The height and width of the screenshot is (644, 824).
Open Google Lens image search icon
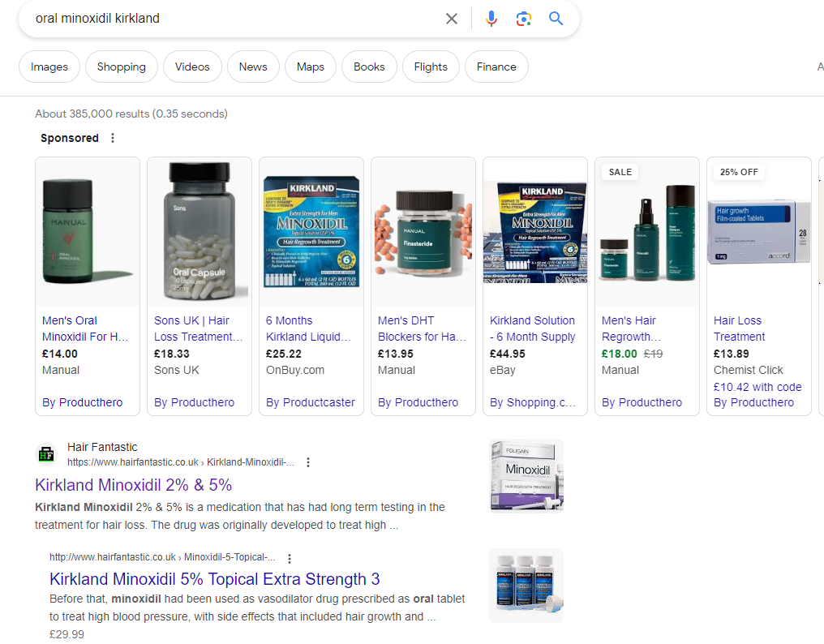pos(523,19)
